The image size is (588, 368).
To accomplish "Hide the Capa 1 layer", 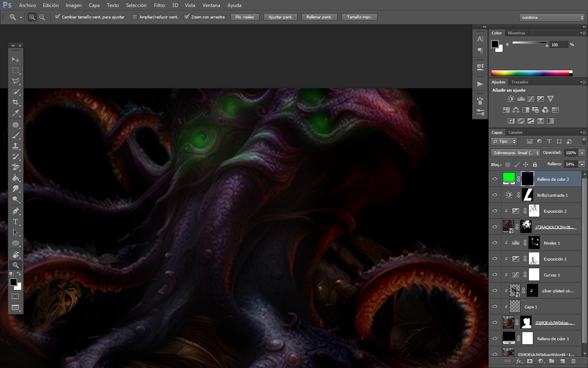I will point(495,306).
